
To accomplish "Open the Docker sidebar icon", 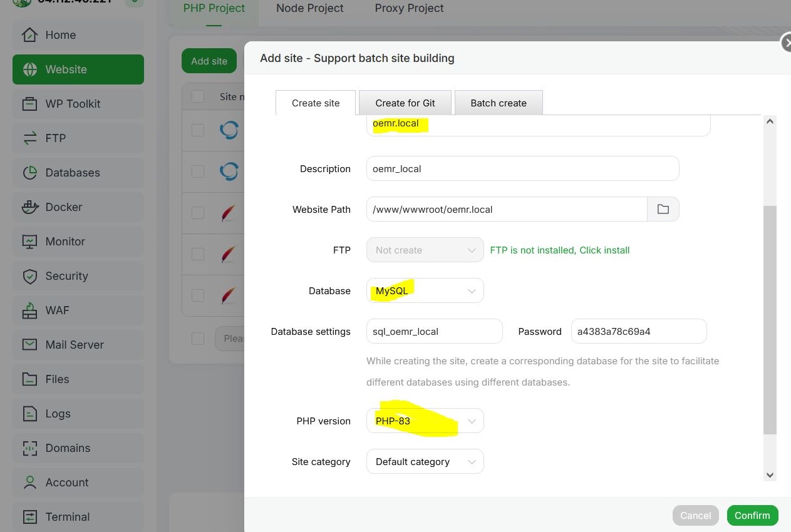I will pyautogui.click(x=29, y=207).
